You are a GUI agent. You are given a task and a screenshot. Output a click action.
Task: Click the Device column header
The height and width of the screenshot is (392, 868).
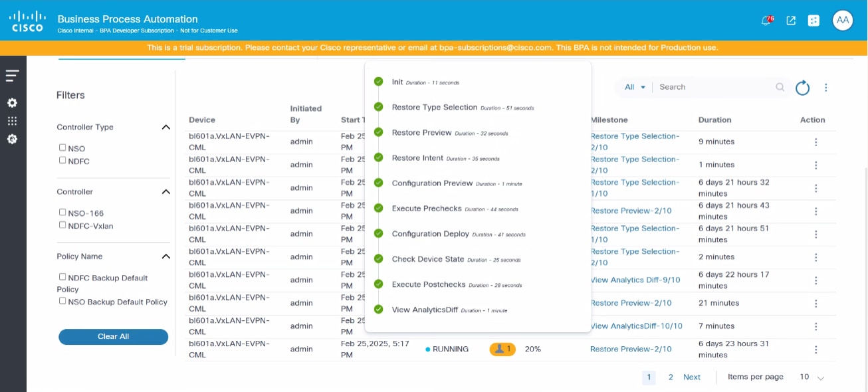click(202, 120)
